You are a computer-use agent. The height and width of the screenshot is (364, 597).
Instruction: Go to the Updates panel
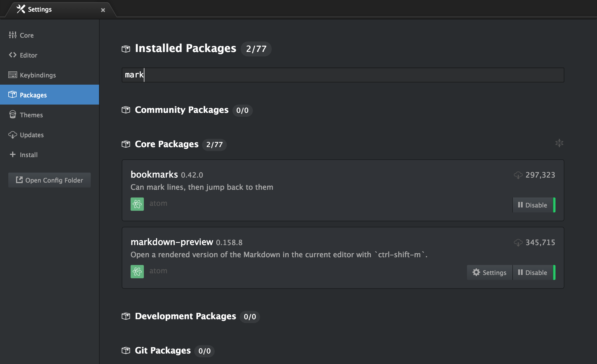(32, 135)
